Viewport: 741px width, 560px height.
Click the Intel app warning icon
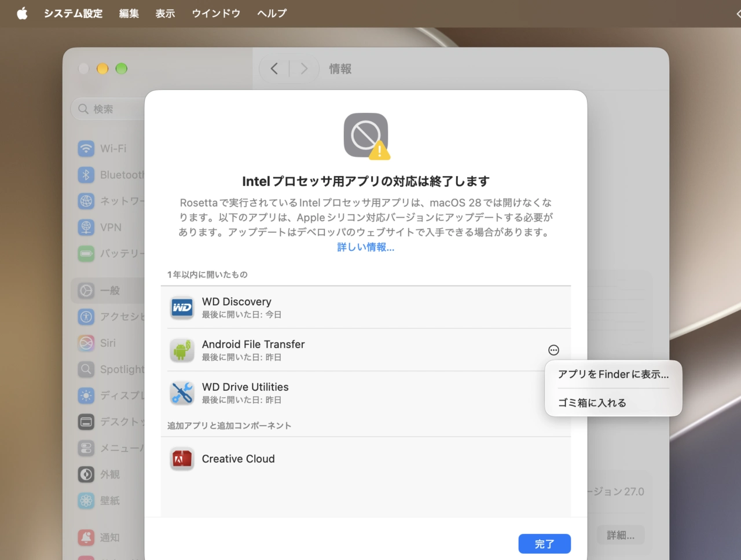click(366, 136)
